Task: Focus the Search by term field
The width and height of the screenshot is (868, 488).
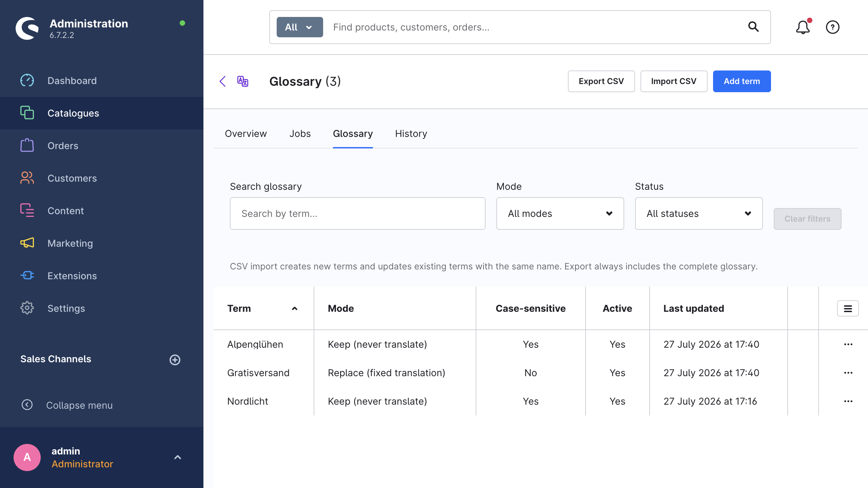Action: (x=358, y=213)
